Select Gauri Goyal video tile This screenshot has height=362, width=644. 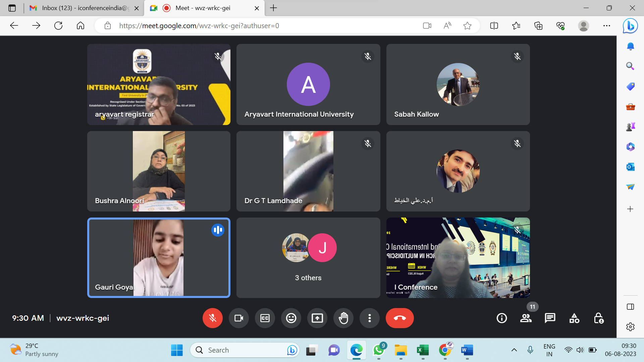tap(159, 257)
